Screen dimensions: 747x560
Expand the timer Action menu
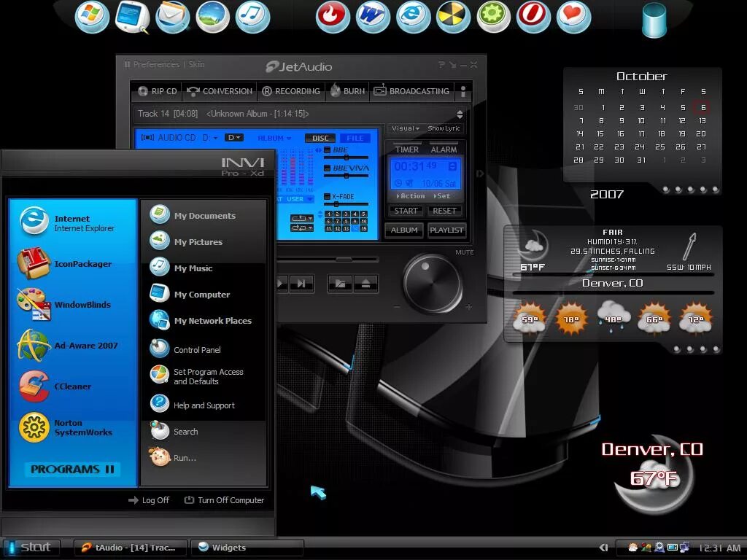pos(410,195)
